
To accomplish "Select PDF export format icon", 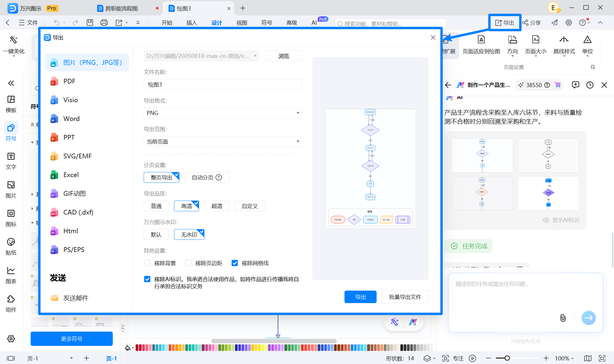I will (x=54, y=81).
